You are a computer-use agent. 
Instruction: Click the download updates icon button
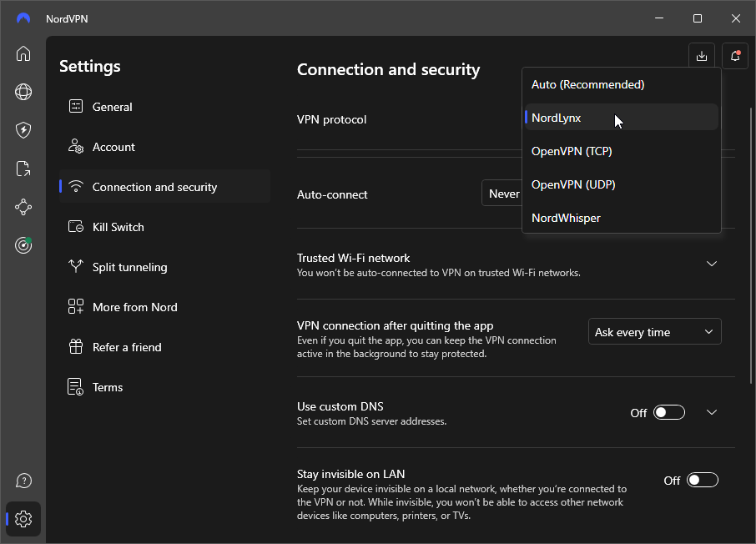[702, 56]
